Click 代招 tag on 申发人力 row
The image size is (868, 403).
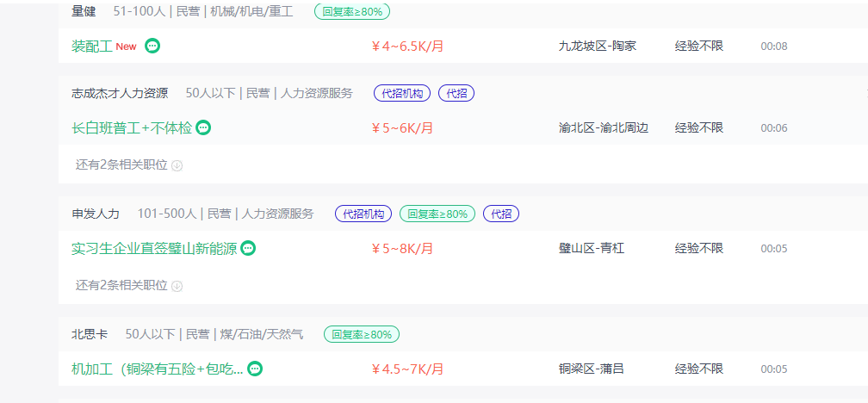pyautogui.click(x=501, y=214)
